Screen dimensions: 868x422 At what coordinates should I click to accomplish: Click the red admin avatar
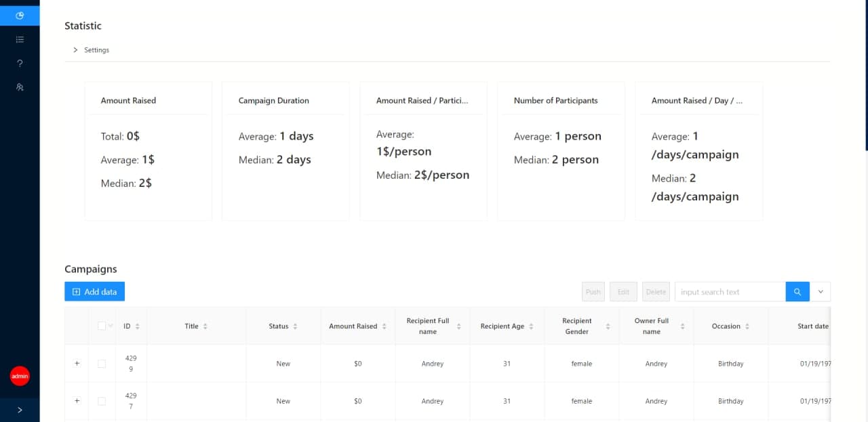click(x=20, y=376)
